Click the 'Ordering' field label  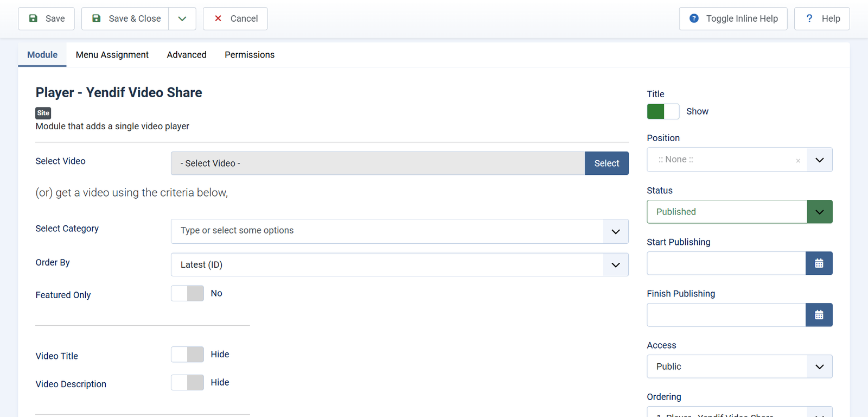pyautogui.click(x=664, y=397)
